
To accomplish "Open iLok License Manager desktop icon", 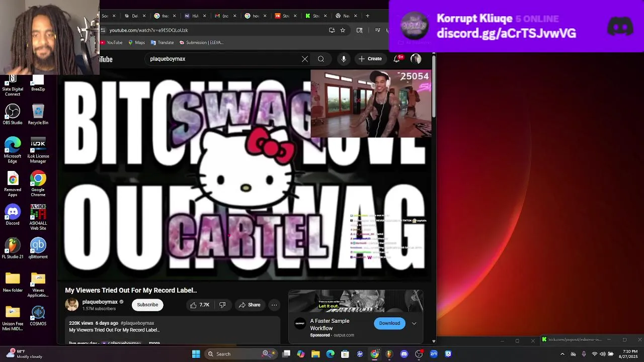I will tap(38, 150).
